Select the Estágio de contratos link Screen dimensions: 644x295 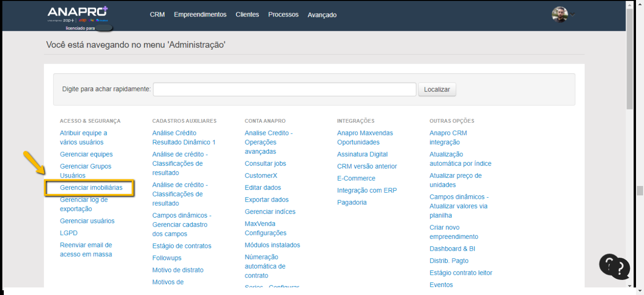182,246
